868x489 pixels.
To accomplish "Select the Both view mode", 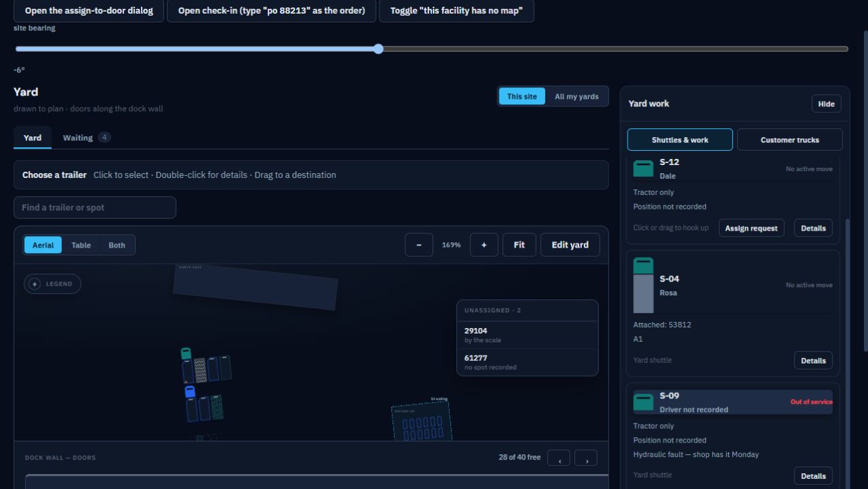I will 117,245.
